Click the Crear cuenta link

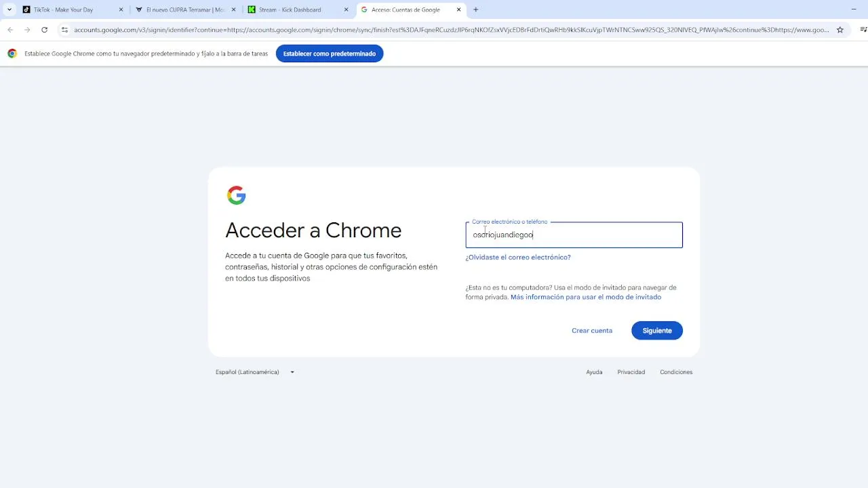(x=591, y=331)
